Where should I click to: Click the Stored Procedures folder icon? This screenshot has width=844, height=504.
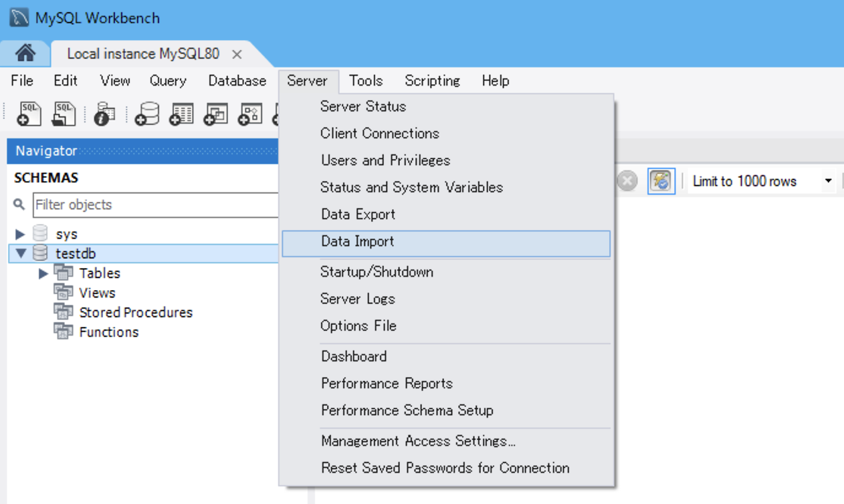coord(64,311)
